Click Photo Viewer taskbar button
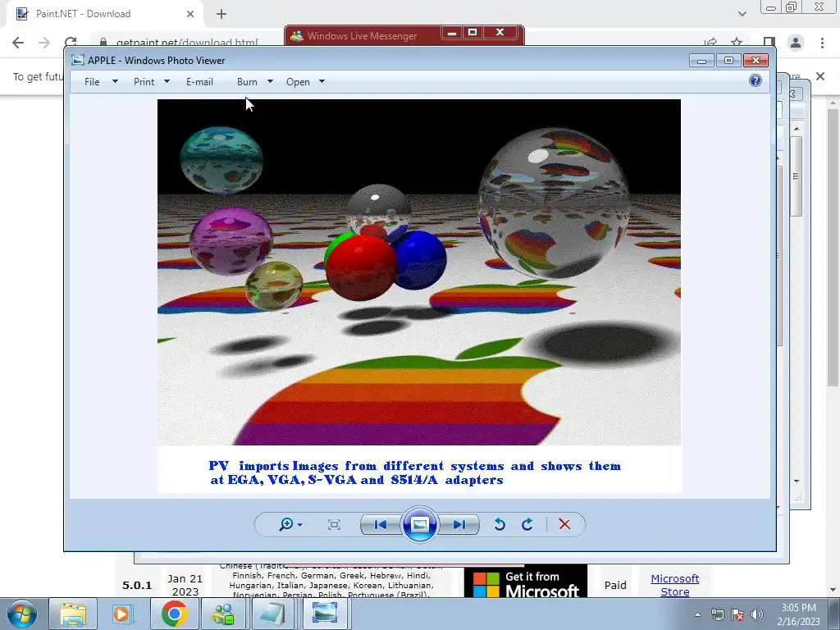840x630 pixels. [325, 614]
